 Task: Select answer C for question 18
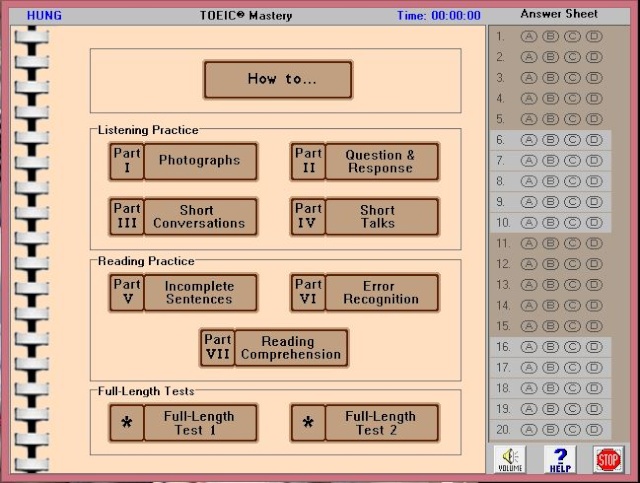click(572, 388)
